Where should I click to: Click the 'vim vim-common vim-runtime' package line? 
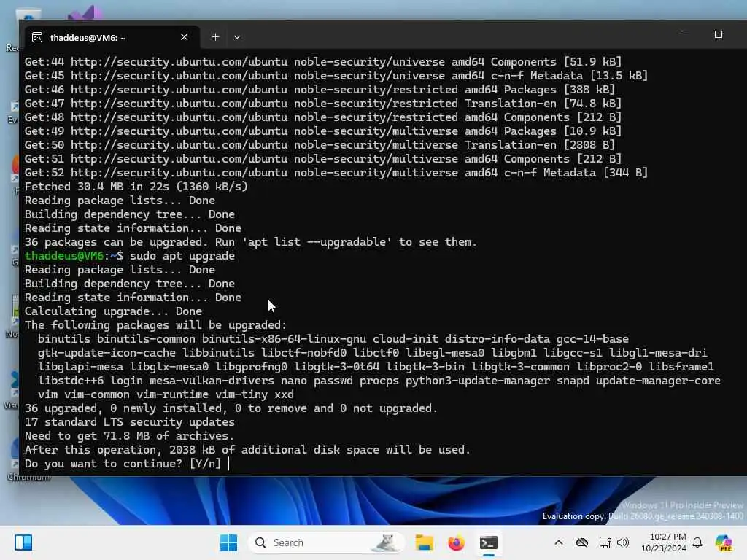pyautogui.click(x=166, y=394)
